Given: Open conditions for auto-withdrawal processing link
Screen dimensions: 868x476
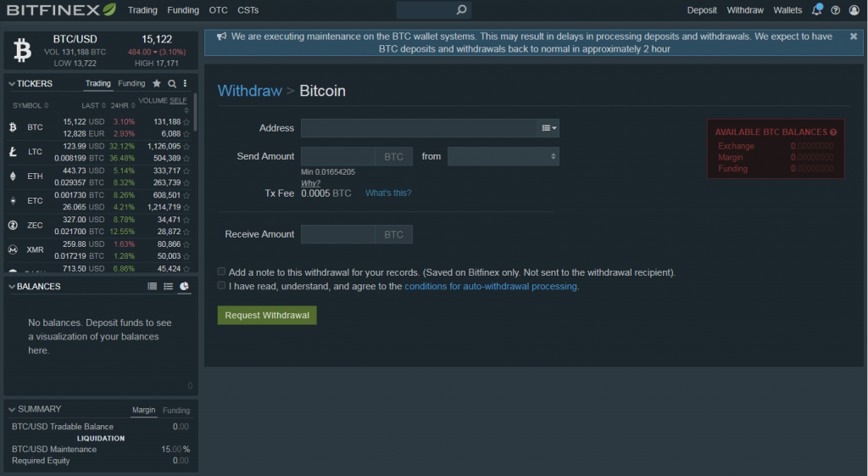Looking at the screenshot, I should pyautogui.click(x=491, y=286).
